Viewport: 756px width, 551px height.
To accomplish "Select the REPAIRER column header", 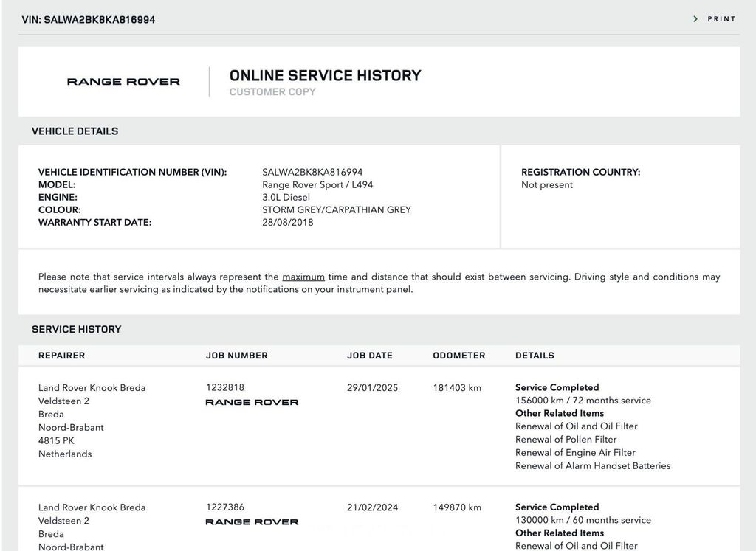I will click(x=61, y=356).
